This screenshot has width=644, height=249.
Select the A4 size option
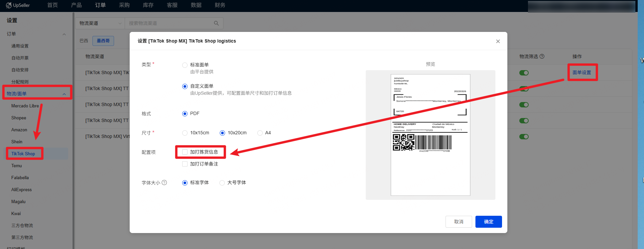pyautogui.click(x=260, y=133)
